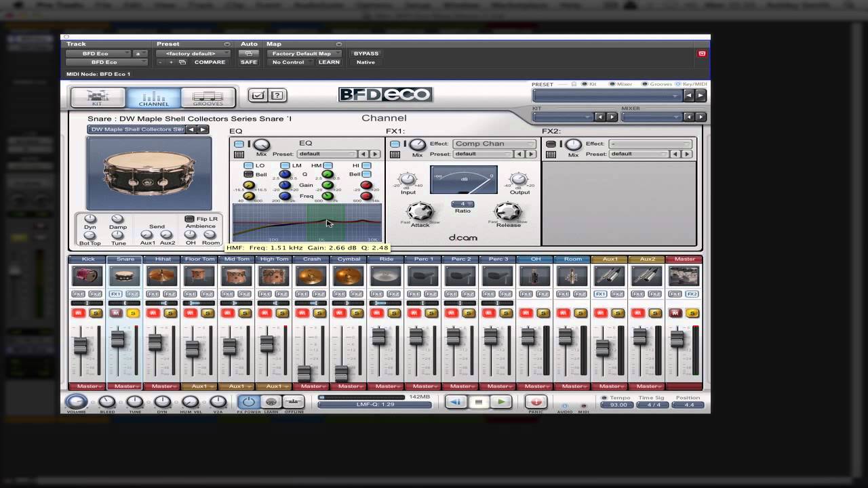This screenshot has height=488, width=868.
Task: Click the Snare channel volume fader
Action: click(x=118, y=338)
